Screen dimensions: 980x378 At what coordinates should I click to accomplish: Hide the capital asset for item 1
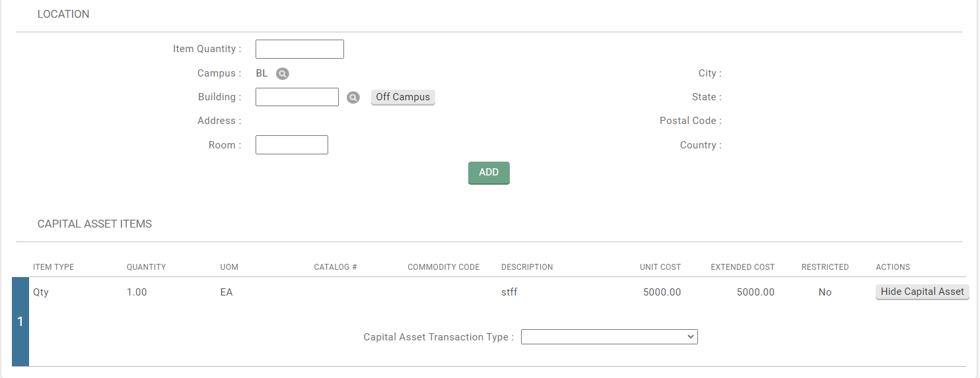coord(922,292)
